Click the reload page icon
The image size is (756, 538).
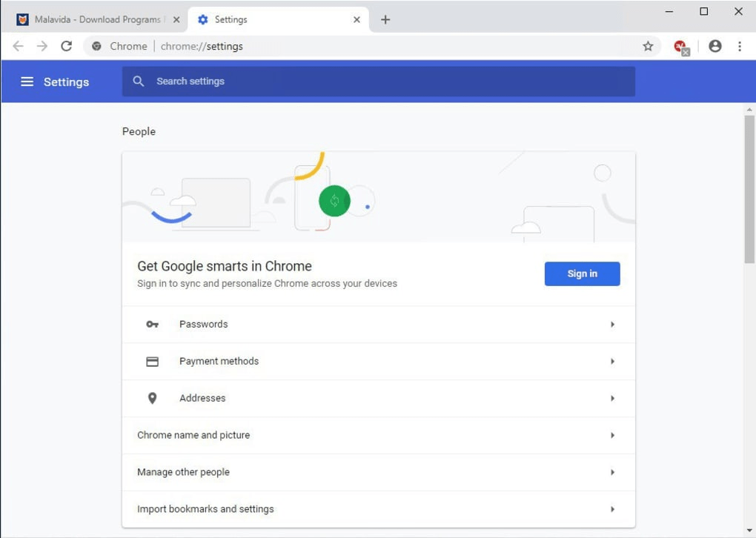coord(66,45)
